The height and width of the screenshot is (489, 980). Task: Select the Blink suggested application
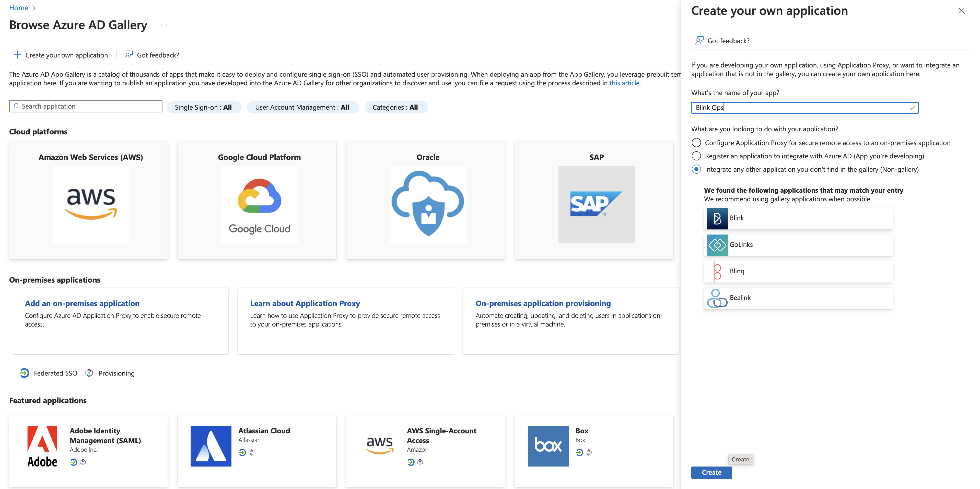(x=798, y=218)
